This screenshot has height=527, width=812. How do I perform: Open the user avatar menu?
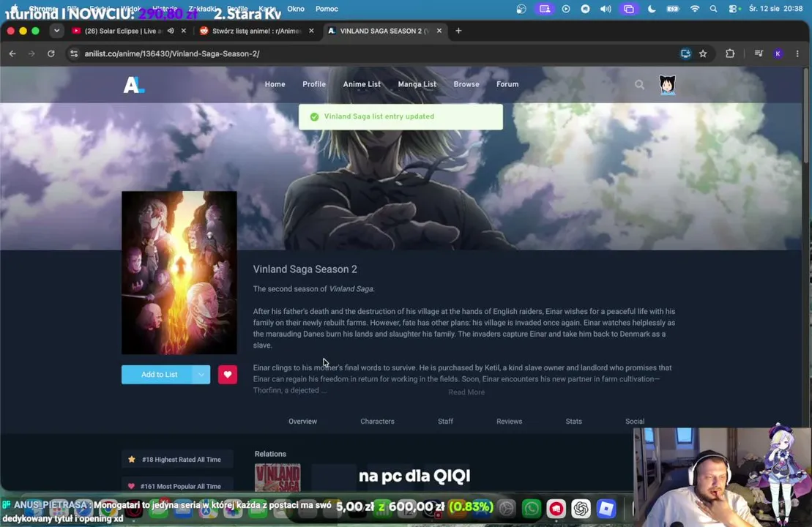tap(667, 84)
